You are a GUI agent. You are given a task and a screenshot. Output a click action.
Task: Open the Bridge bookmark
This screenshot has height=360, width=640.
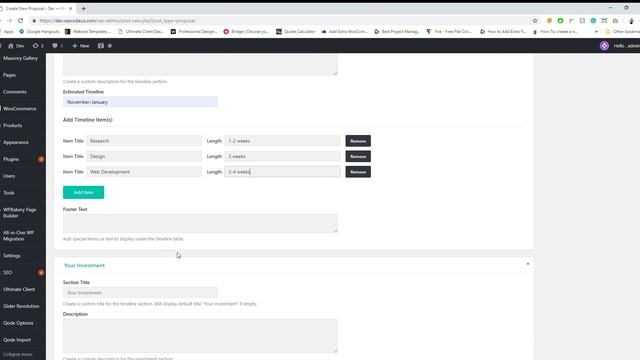(x=246, y=31)
